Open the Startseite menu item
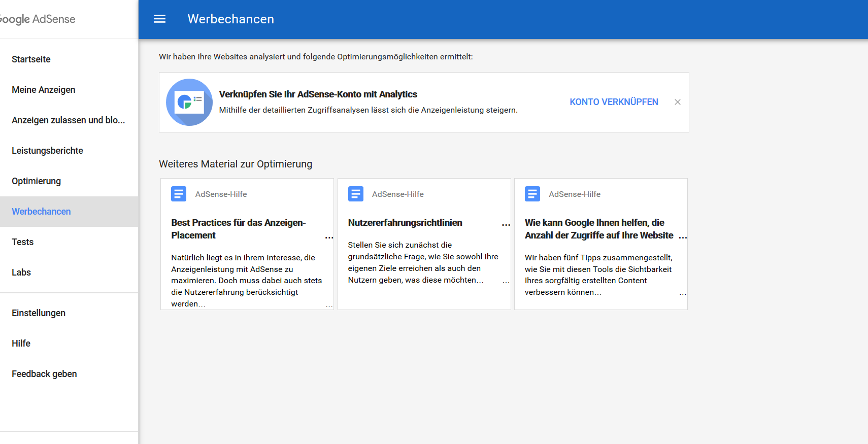The width and height of the screenshot is (868, 444). point(31,59)
